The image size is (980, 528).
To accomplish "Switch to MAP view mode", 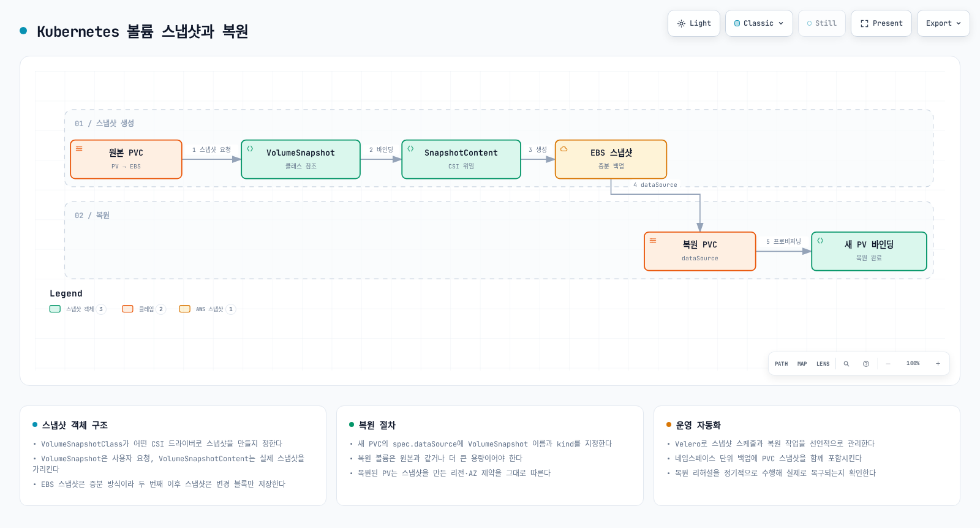I will [x=802, y=364].
